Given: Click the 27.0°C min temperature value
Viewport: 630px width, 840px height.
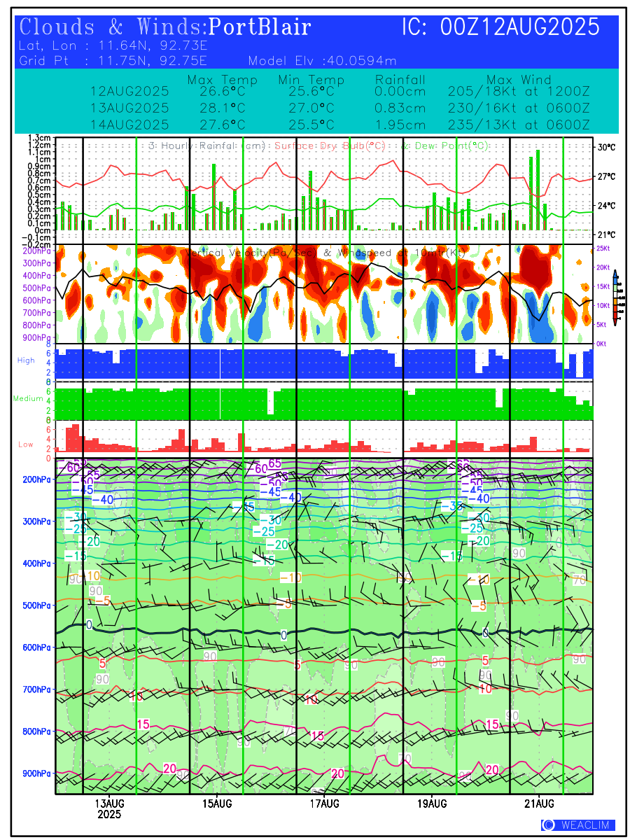Looking at the screenshot, I should tap(311, 108).
